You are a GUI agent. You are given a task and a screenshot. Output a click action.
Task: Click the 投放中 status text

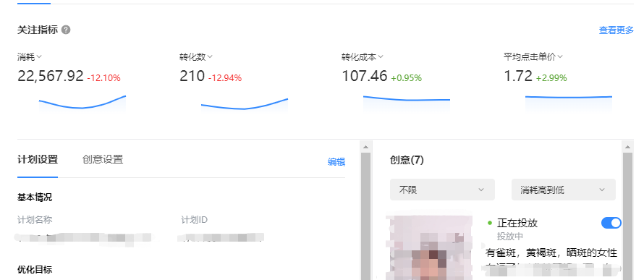(x=510, y=237)
